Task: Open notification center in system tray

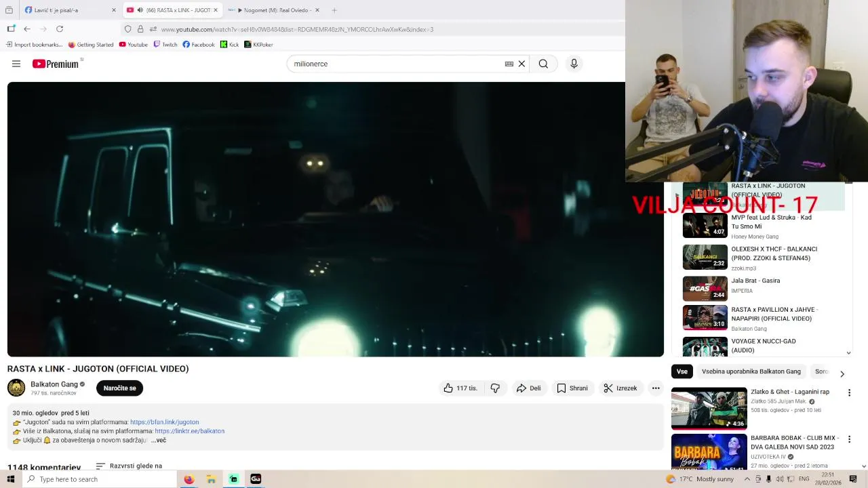Action: pyautogui.click(x=853, y=479)
